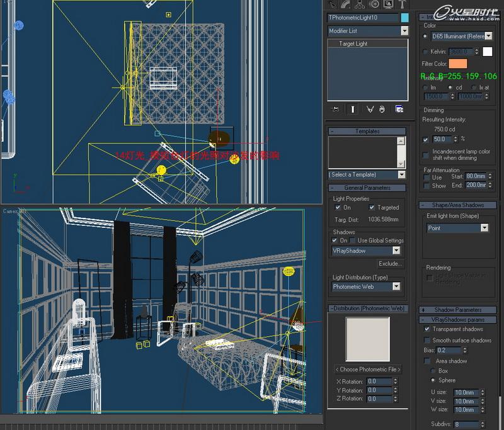Toggle the dimming percentage checkbox
Screen dimensions: 504x430
426,140
